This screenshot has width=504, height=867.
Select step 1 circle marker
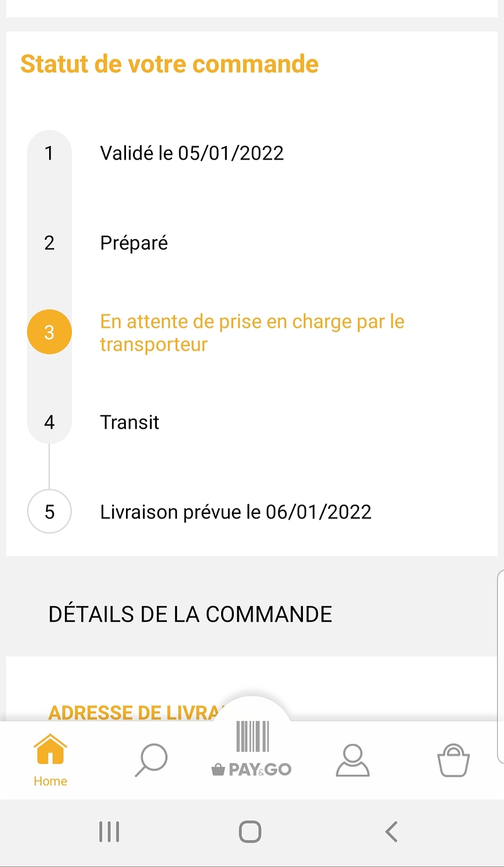pos(49,153)
